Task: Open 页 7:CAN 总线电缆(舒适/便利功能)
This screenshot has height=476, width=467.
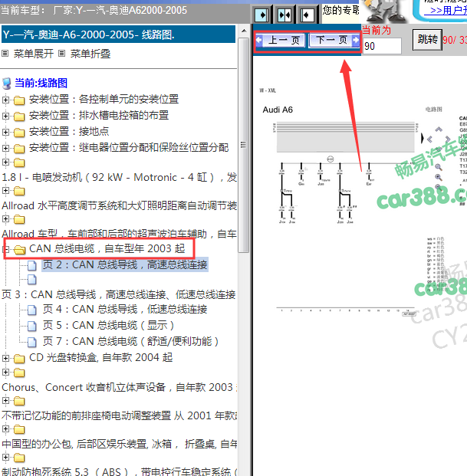Action: pyautogui.click(x=130, y=341)
